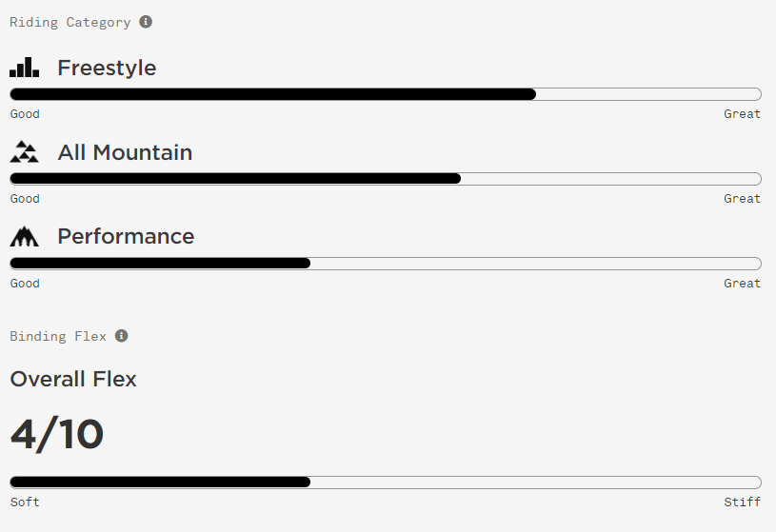This screenshot has width=776, height=532.
Task: Click the Overall Flex soft-to-stiff bar
Action: pos(386,482)
